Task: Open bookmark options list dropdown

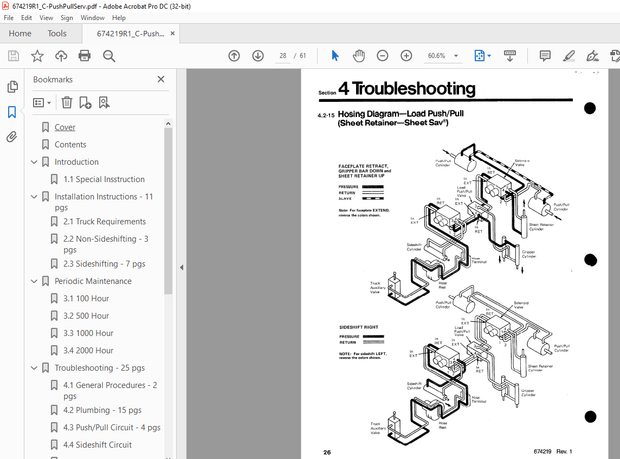Action: (x=42, y=103)
